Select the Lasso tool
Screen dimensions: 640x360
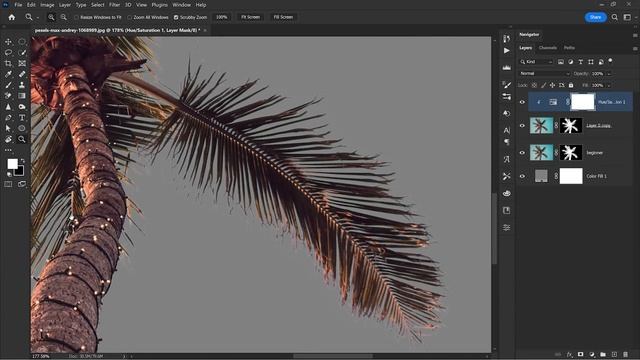8,52
